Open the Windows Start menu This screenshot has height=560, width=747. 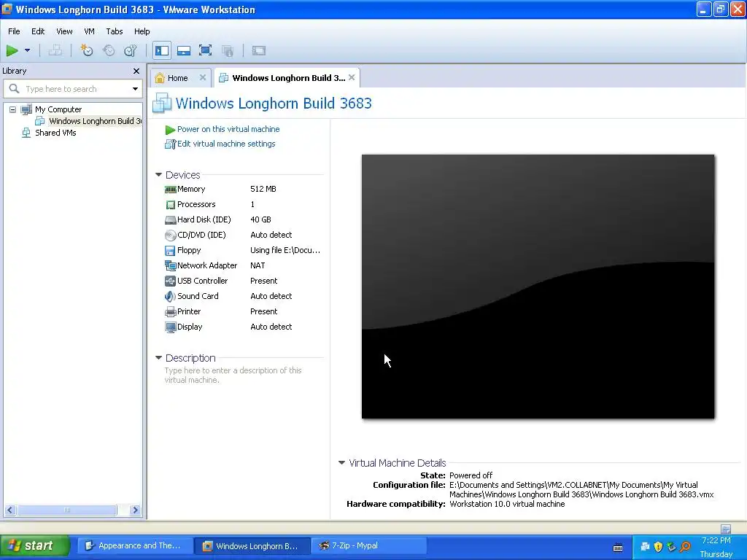click(x=35, y=545)
